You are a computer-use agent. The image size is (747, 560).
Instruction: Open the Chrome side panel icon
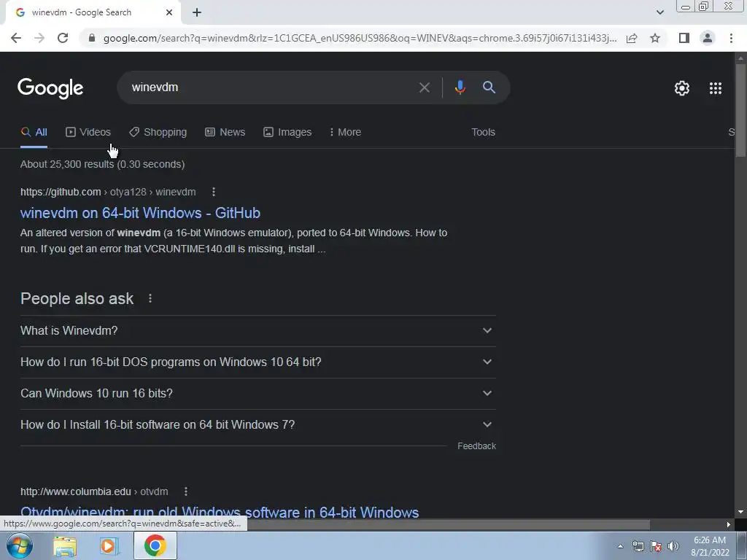point(684,38)
